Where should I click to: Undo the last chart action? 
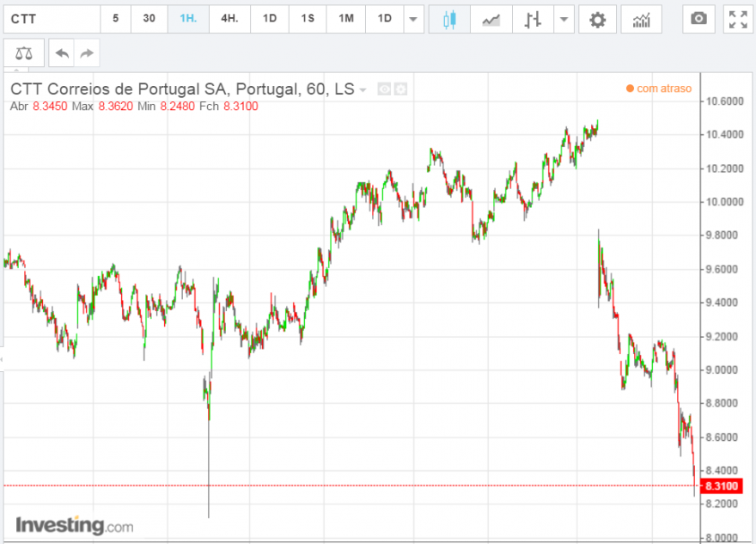62,53
